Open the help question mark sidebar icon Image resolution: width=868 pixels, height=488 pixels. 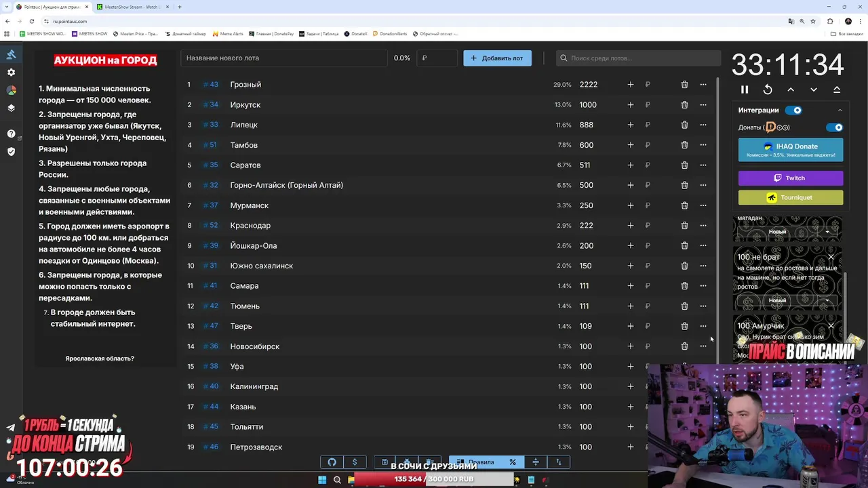[x=12, y=134]
